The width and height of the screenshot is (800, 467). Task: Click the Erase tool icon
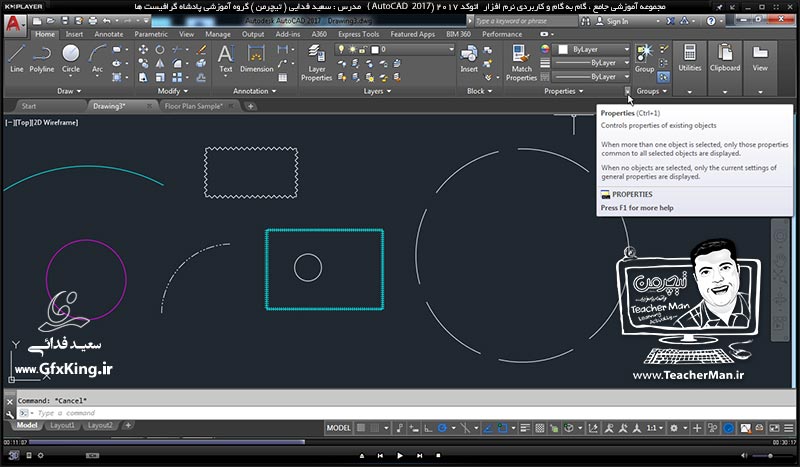coord(201,50)
